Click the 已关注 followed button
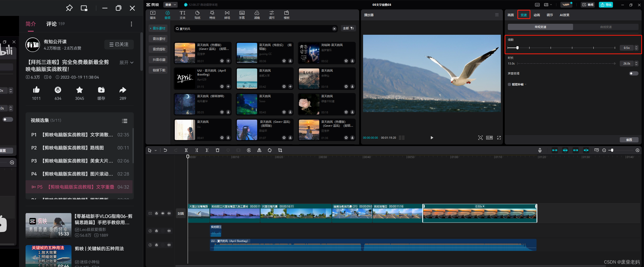This screenshot has height=267, width=644. coord(119,44)
